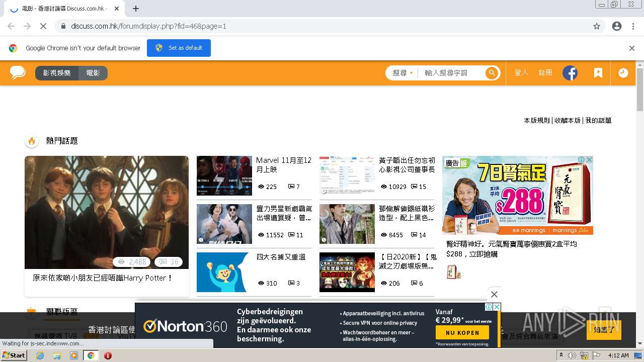644x362 pixels.
Task: Open the media player taskbar icon
Action: coord(74,355)
